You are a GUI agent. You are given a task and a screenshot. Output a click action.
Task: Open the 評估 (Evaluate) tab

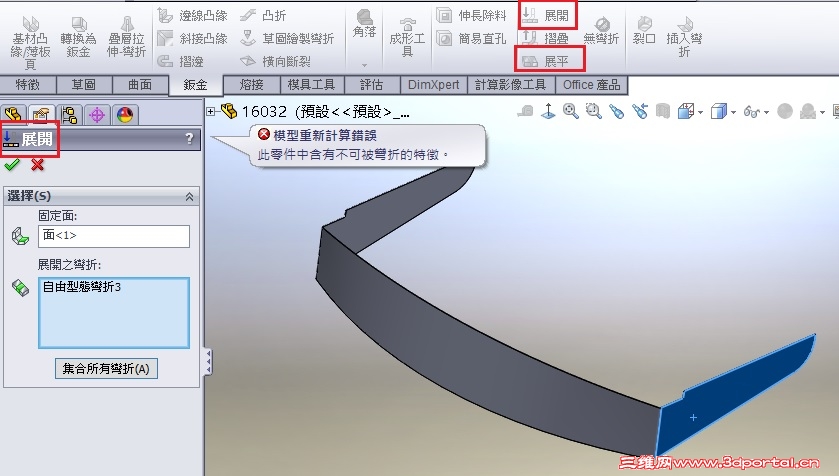point(371,85)
